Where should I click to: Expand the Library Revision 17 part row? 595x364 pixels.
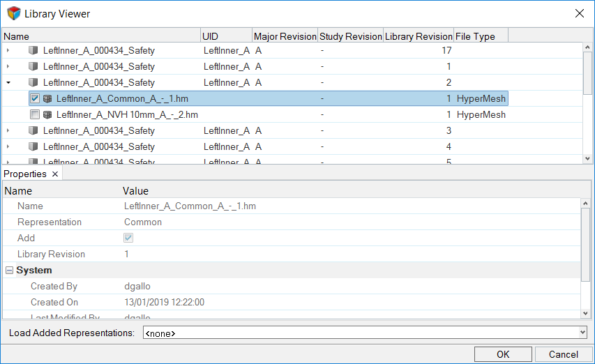click(x=8, y=50)
